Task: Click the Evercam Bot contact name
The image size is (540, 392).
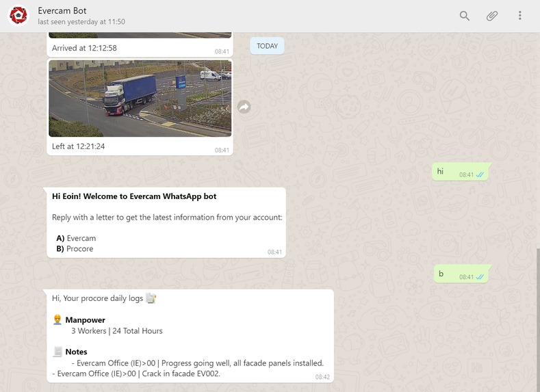Action: pyautogui.click(x=62, y=11)
